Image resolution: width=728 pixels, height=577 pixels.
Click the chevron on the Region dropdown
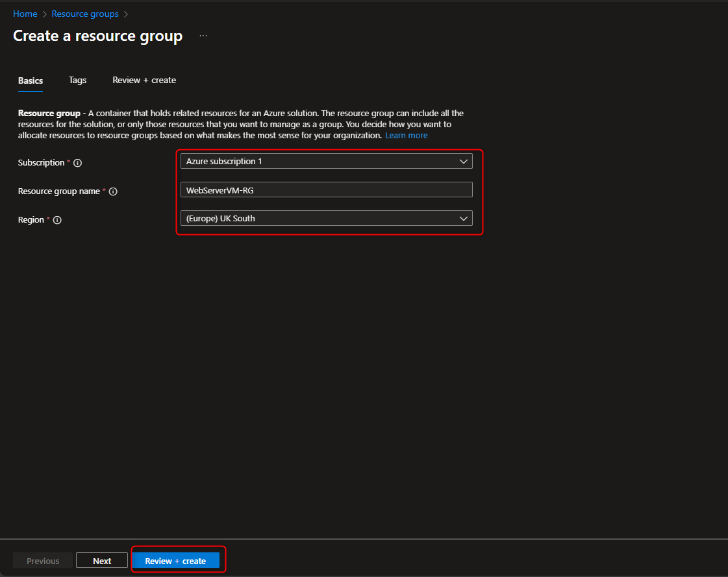pyautogui.click(x=464, y=218)
